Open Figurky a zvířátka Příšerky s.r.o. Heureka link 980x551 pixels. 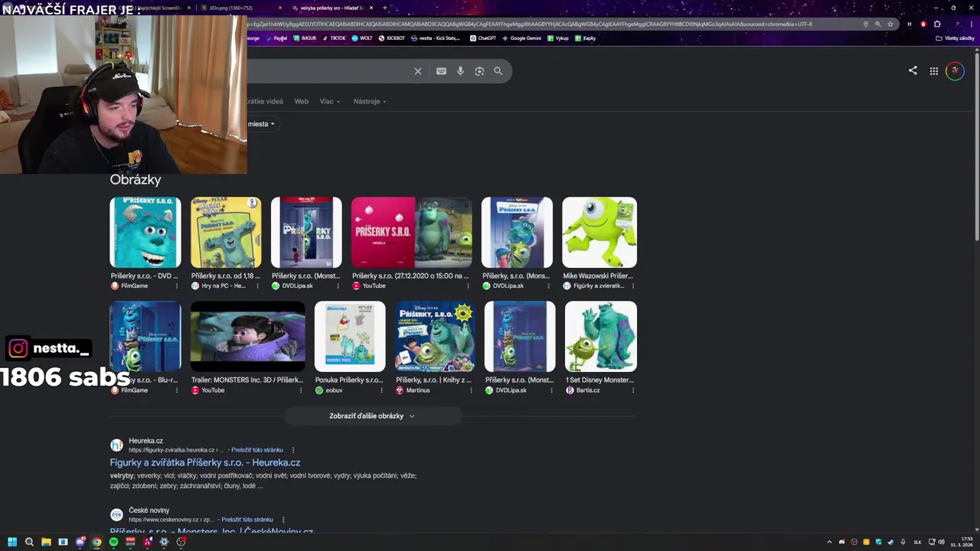coord(205,462)
